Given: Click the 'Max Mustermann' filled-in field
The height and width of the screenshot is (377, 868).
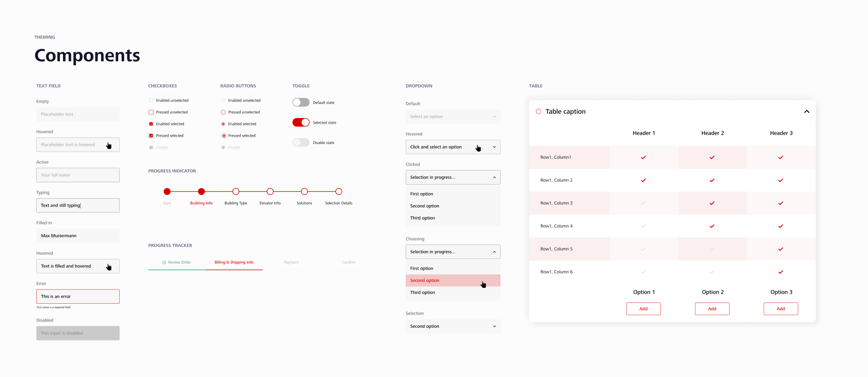Looking at the screenshot, I should tap(78, 236).
